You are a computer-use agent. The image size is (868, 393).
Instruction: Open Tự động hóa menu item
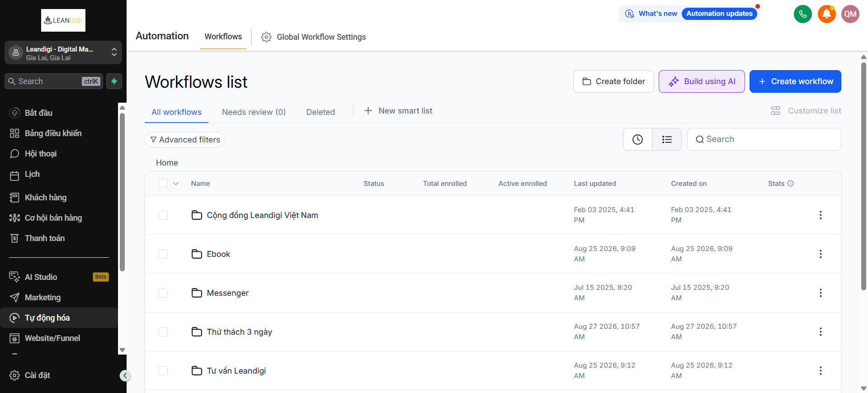pyautogui.click(x=59, y=318)
